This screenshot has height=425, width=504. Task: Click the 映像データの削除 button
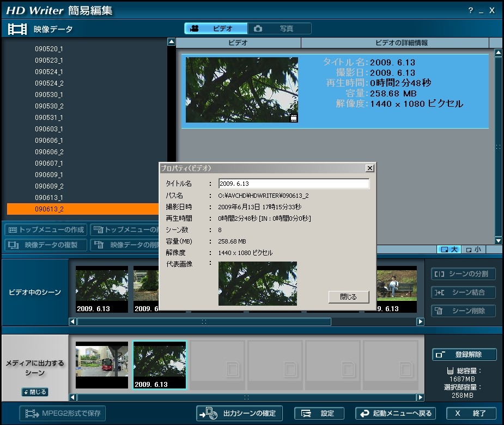(x=125, y=245)
